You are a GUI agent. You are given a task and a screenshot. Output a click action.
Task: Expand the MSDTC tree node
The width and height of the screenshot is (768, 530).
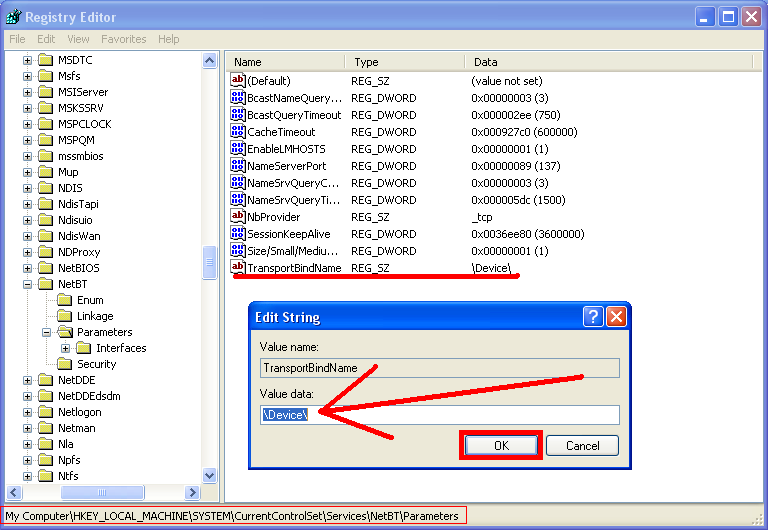coord(27,60)
